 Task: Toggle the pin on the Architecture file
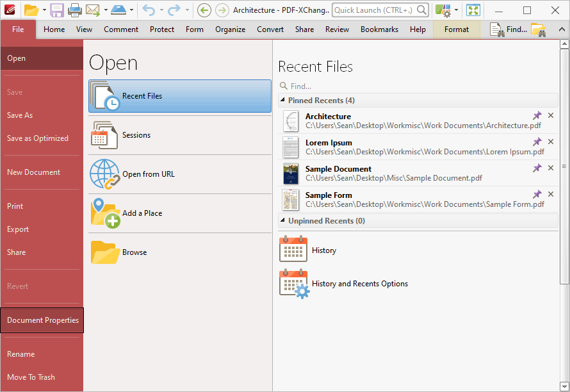pos(537,116)
